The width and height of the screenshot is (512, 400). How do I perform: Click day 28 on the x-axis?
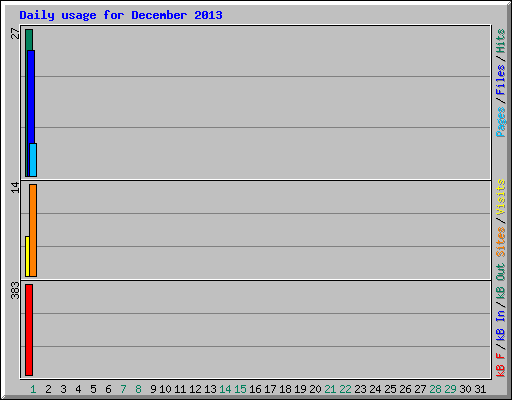(x=435, y=389)
